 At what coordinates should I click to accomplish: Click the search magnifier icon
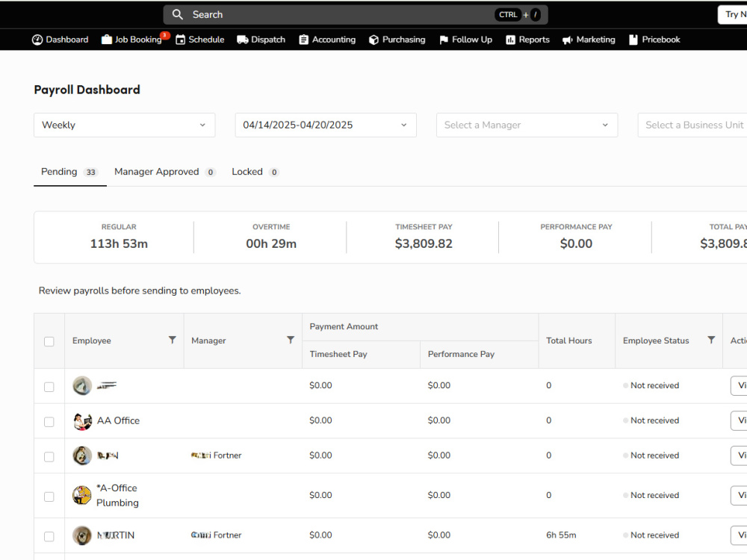point(178,14)
